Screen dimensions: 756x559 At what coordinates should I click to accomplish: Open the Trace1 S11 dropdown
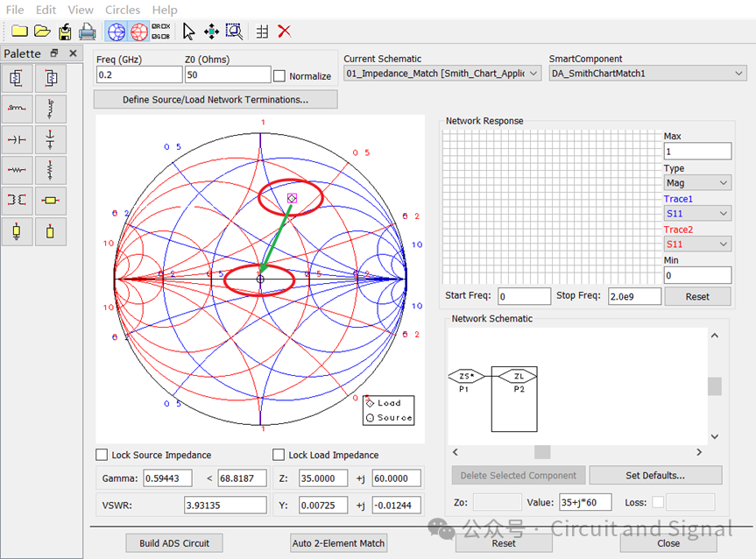(x=697, y=213)
